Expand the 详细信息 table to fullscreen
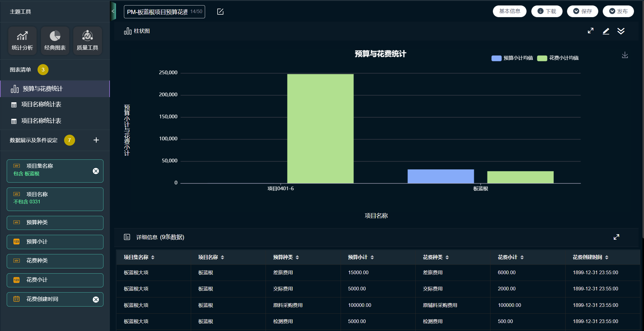The height and width of the screenshot is (331, 644). pos(616,237)
